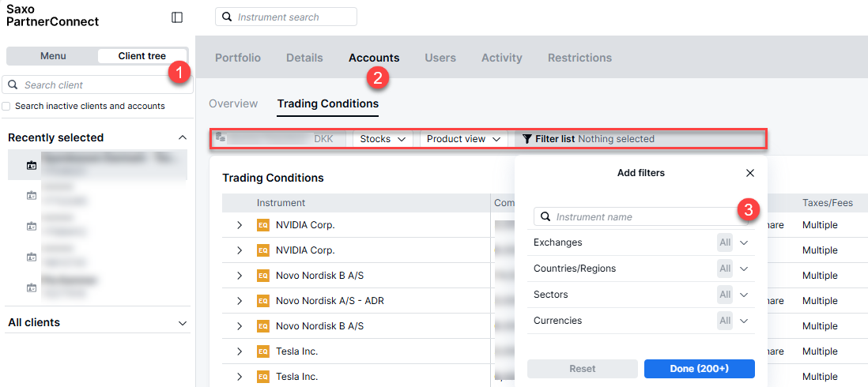Click the account icon before DKK

tap(221, 138)
